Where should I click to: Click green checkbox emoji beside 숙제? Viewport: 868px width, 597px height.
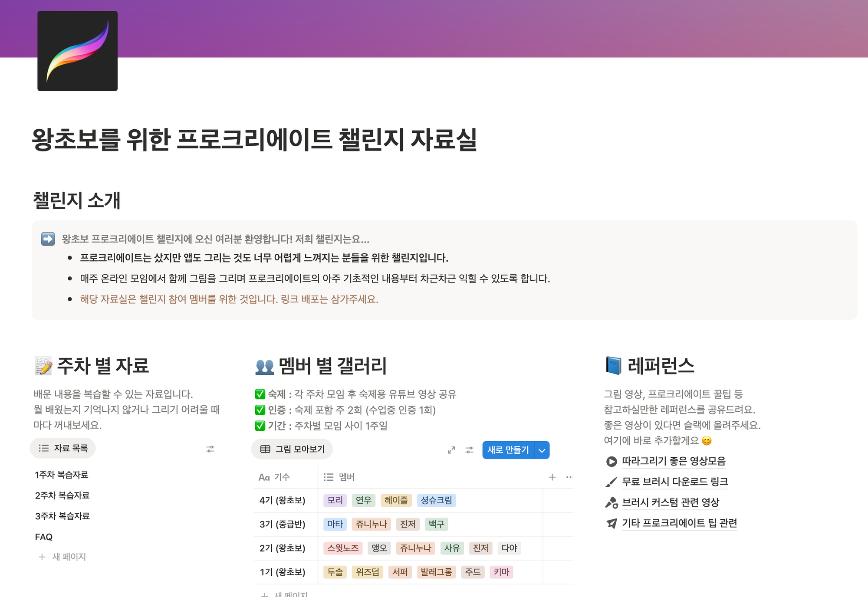click(260, 394)
